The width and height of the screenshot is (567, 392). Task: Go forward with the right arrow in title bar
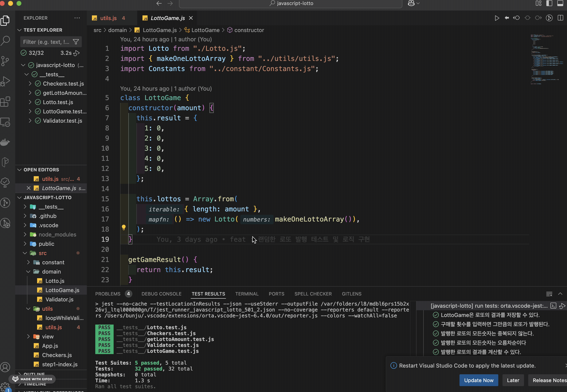[x=170, y=3]
